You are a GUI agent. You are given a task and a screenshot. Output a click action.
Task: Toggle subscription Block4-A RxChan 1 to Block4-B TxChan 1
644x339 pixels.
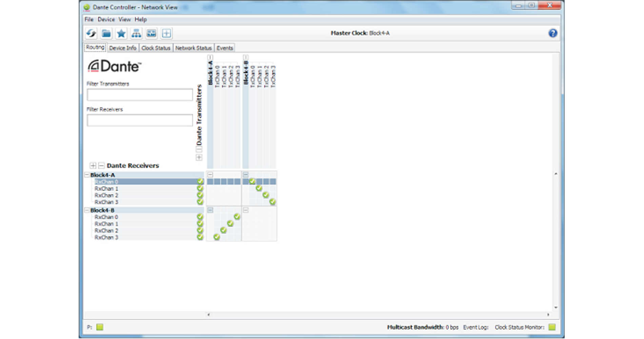coord(259,188)
